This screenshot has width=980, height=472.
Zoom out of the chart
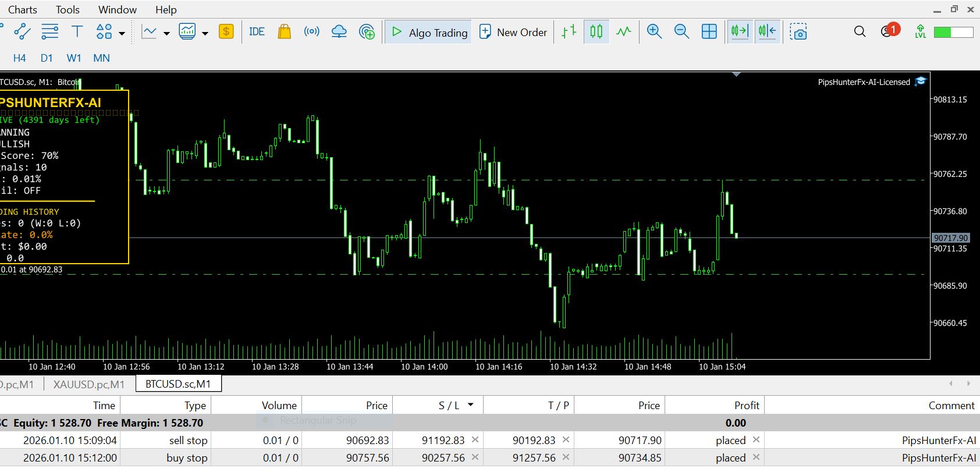[681, 32]
